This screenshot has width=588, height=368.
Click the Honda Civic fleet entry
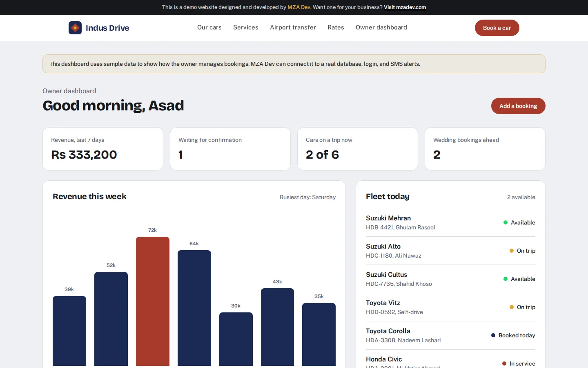point(450,359)
